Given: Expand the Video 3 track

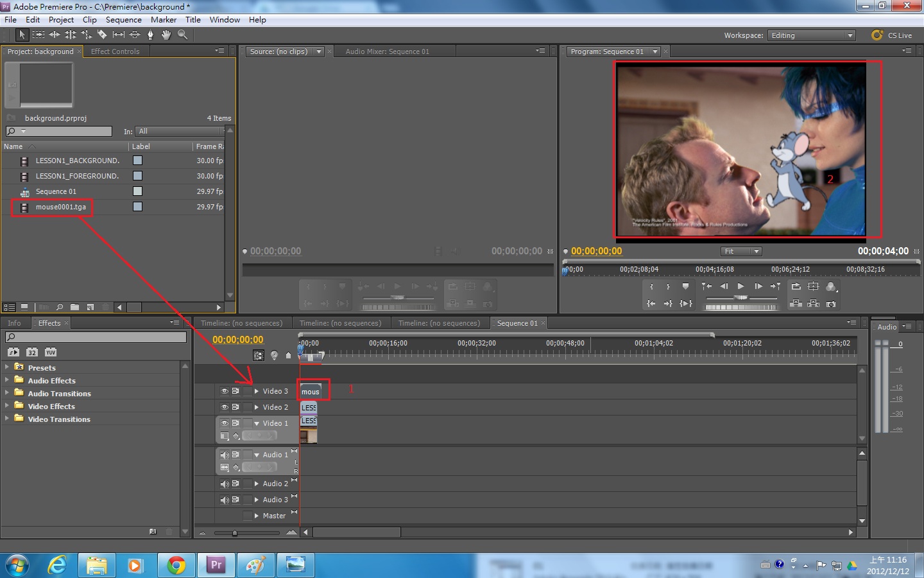Looking at the screenshot, I should tap(257, 391).
